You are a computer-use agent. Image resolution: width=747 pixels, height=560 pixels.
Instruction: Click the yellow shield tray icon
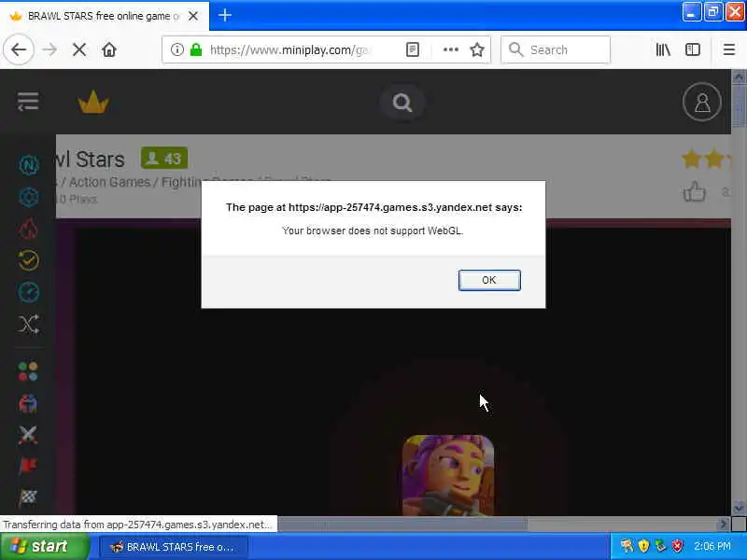(643, 546)
